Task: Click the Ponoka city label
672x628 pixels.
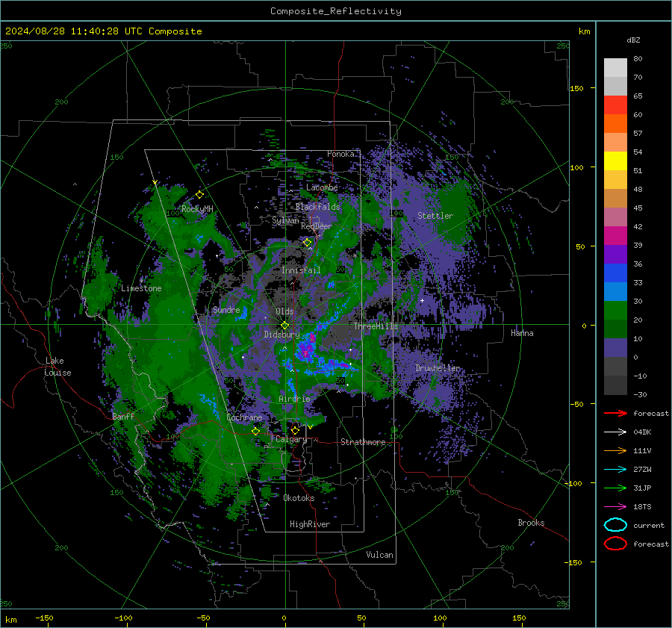Action: click(340, 154)
